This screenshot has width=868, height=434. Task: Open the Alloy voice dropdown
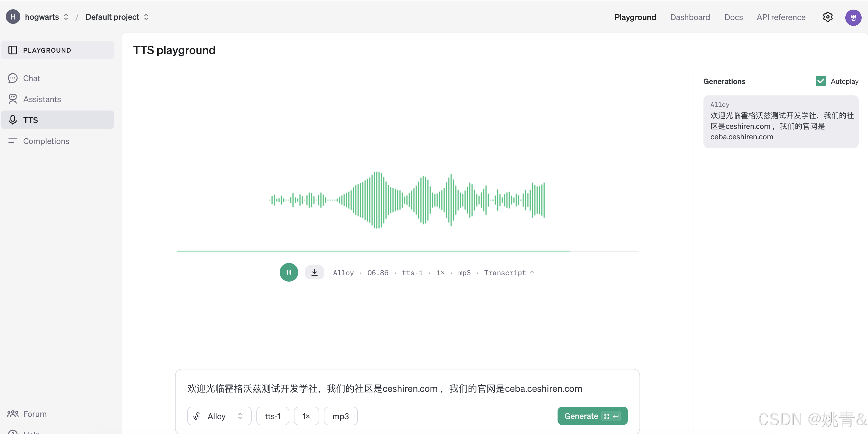pyautogui.click(x=219, y=416)
